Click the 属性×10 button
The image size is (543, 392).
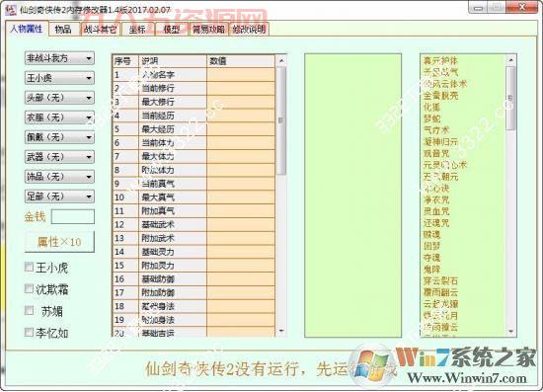pos(59,242)
